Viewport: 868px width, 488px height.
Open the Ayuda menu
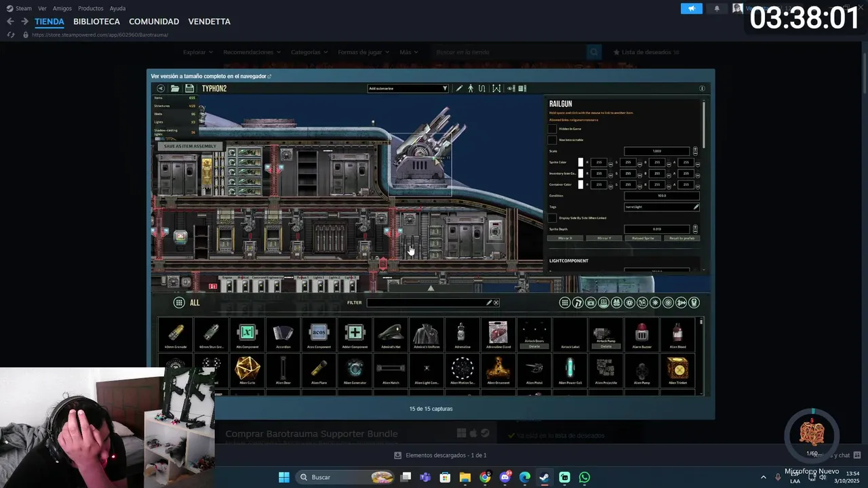click(x=117, y=8)
